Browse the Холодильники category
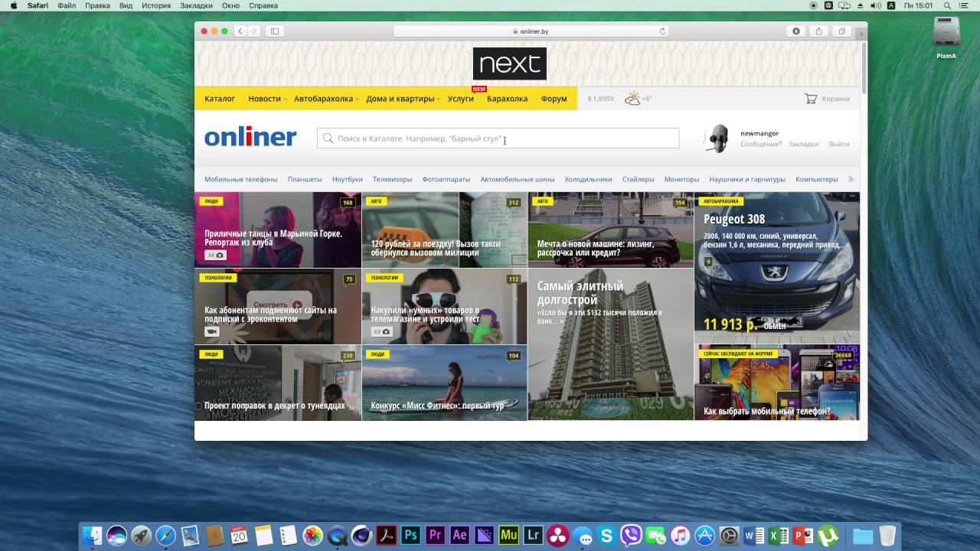This screenshot has width=980, height=551. (x=588, y=179)
